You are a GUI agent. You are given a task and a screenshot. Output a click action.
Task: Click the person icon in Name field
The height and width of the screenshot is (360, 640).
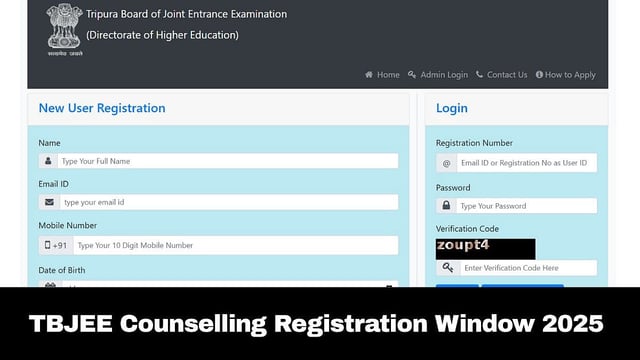point(48,161)
